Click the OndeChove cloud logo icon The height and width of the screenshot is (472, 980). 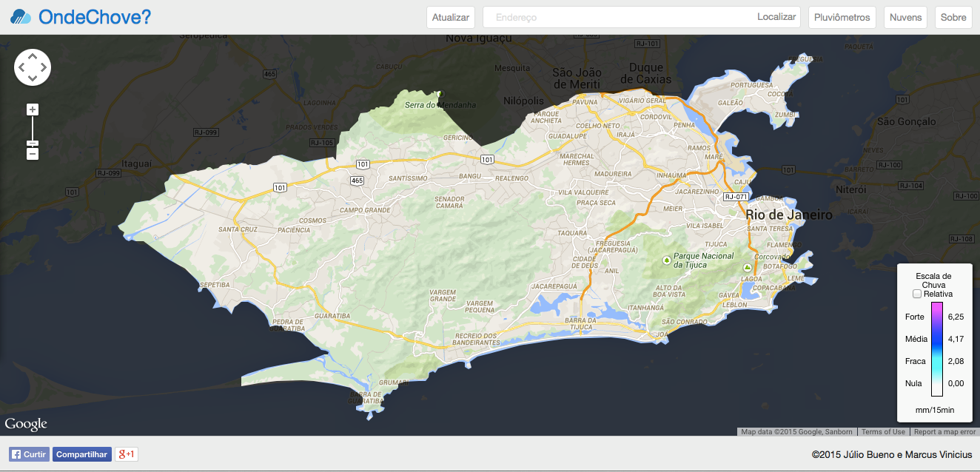pyautogui.click(x=21, y=17)
